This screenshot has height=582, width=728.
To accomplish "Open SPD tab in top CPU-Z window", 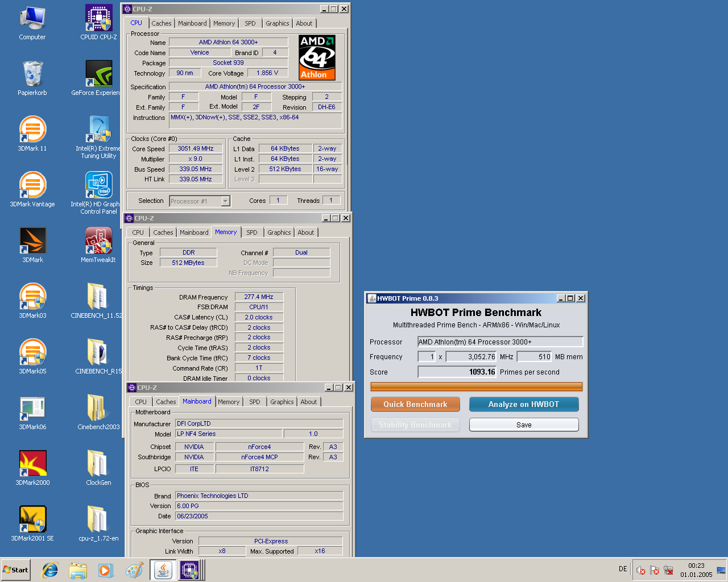I will (x=250, y=23).
